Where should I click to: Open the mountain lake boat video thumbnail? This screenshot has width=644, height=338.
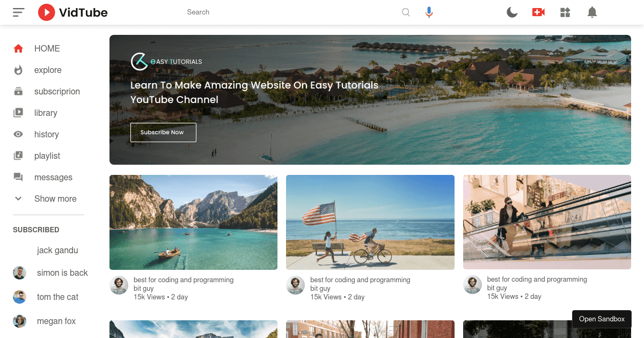193,222
